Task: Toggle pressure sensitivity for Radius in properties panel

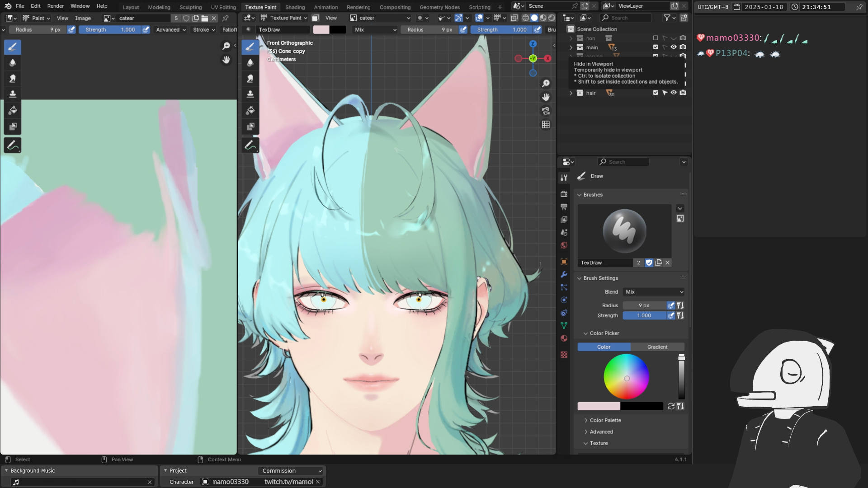Action: (x=671, y=305)
